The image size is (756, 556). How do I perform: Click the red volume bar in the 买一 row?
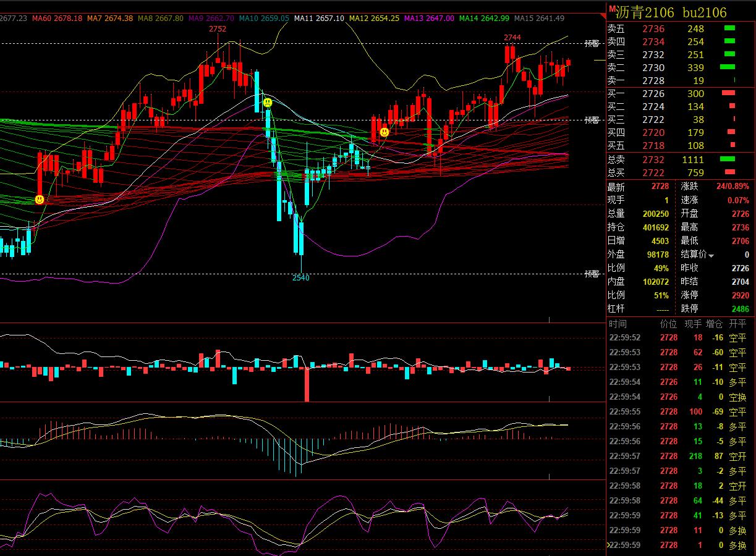pyautogui.click(x=728, y=93)
